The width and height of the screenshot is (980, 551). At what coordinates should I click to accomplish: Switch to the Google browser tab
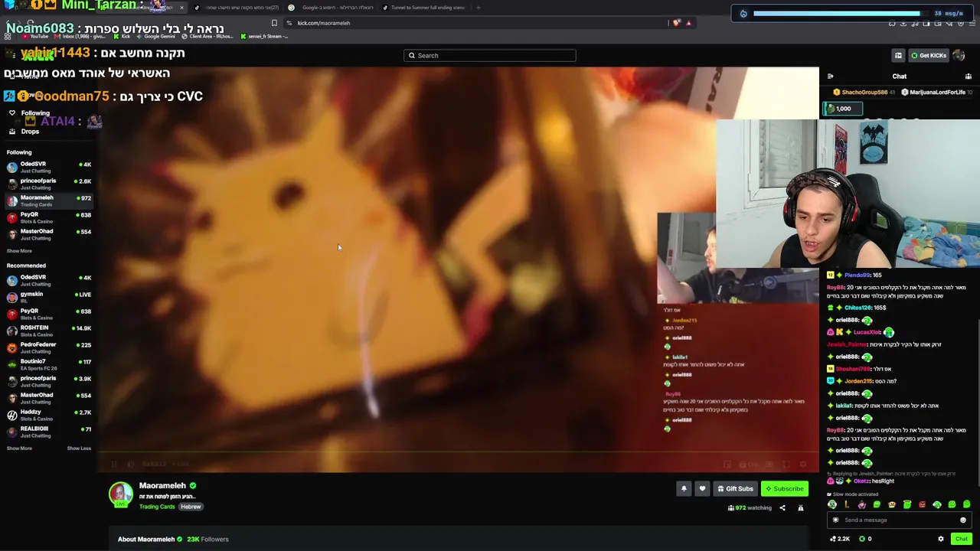click(332, 8)
